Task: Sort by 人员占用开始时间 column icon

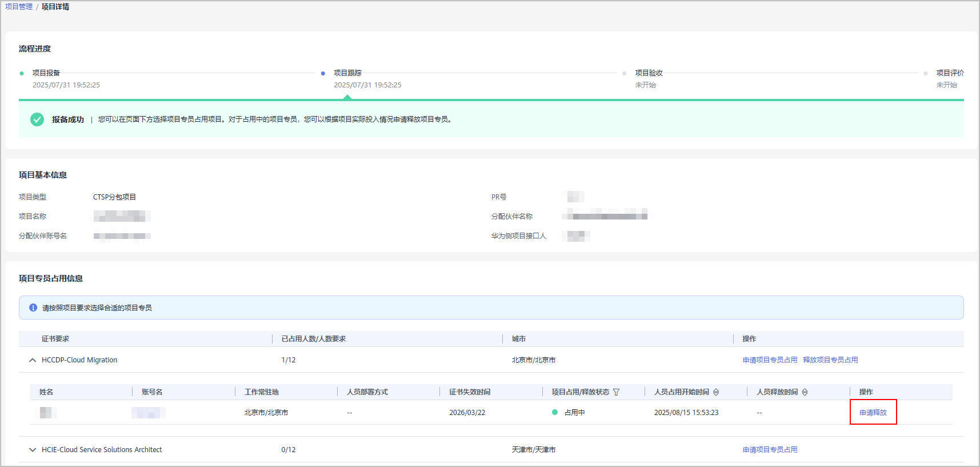Action: 716,392
